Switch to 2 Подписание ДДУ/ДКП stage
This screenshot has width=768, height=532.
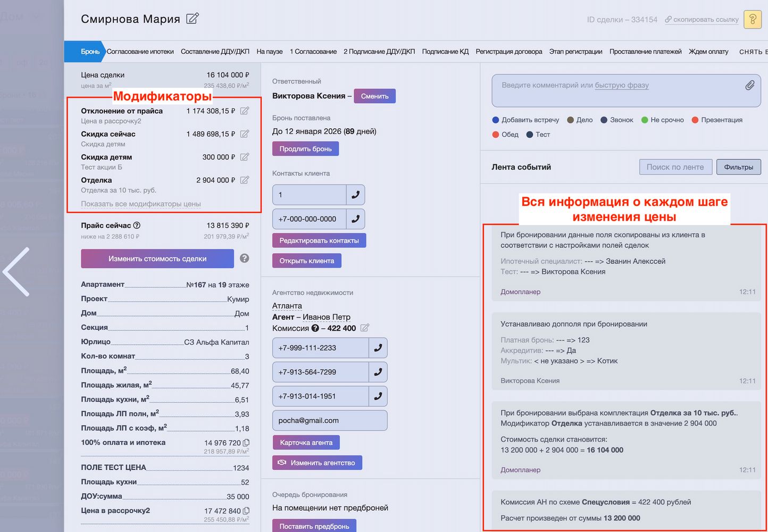tap(379, 52)
